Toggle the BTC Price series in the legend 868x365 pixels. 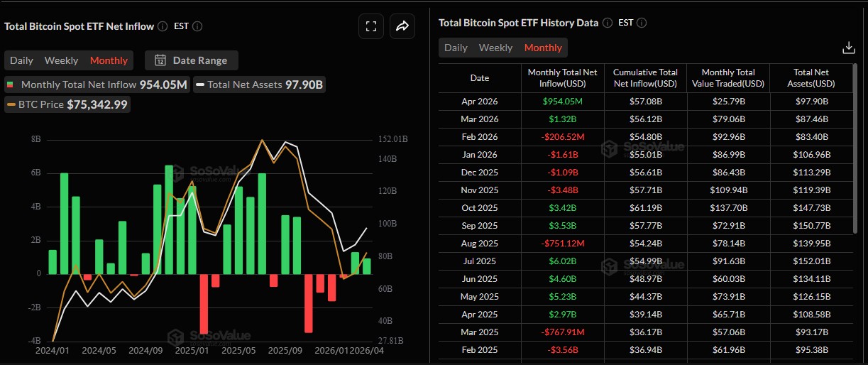pos(67,104)
